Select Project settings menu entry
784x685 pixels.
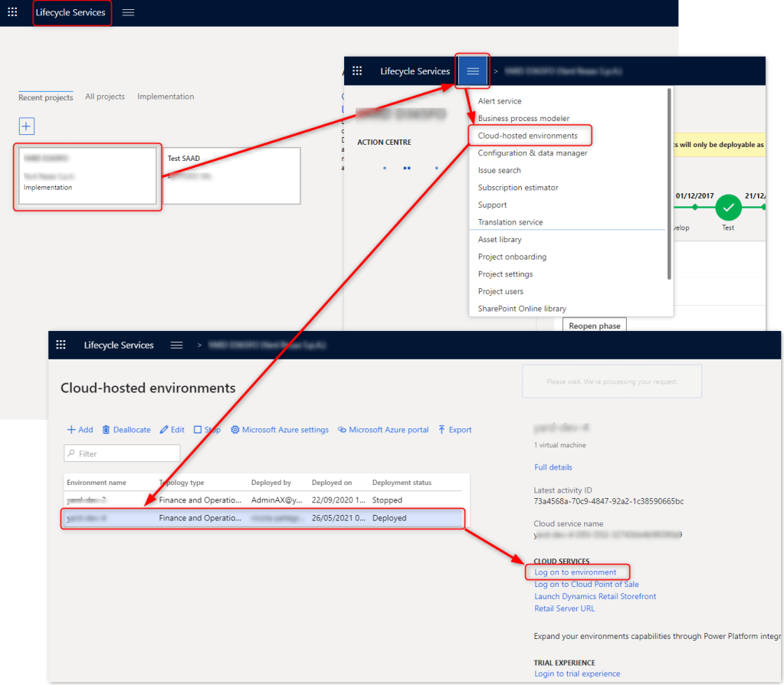coord(505,274)
